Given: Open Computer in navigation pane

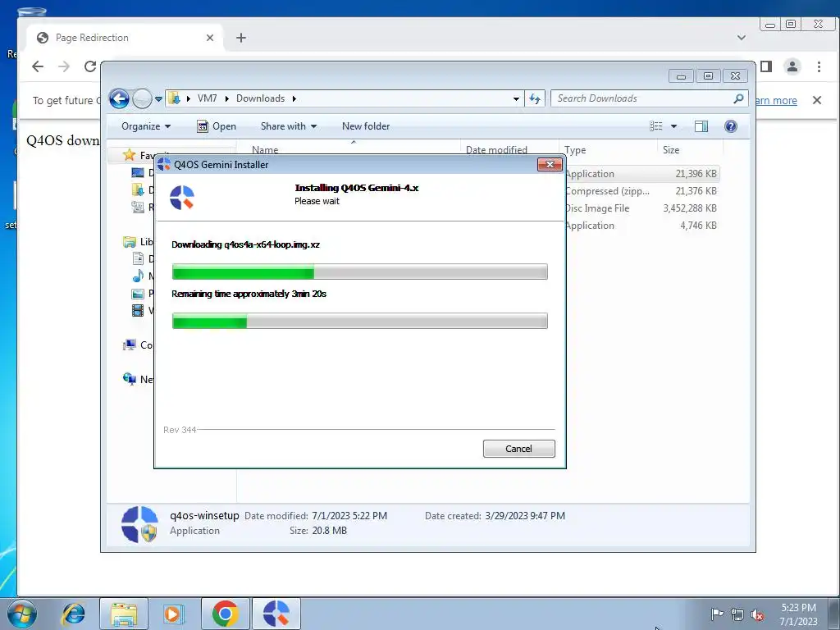Looking at the screenshot, I should tap(138, 345).
